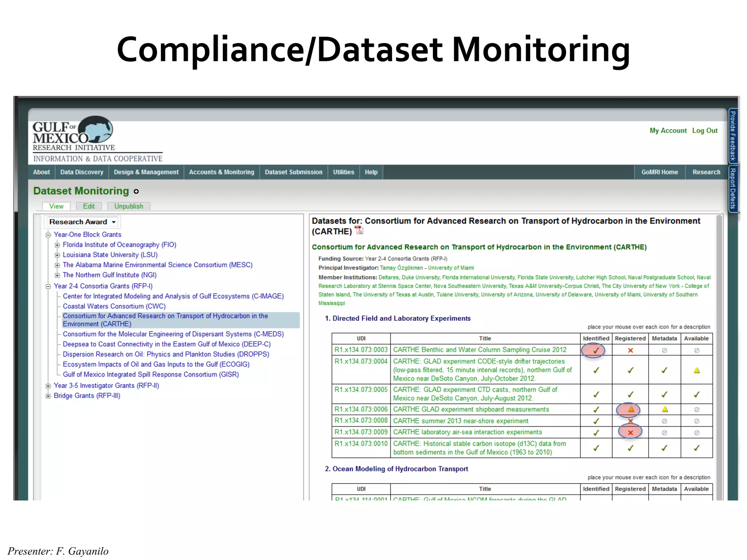Expand the Florida Institute of Oceanography node
Image resolution: width=747 pixels, height=560 pixels.
[x=57, y=245]
